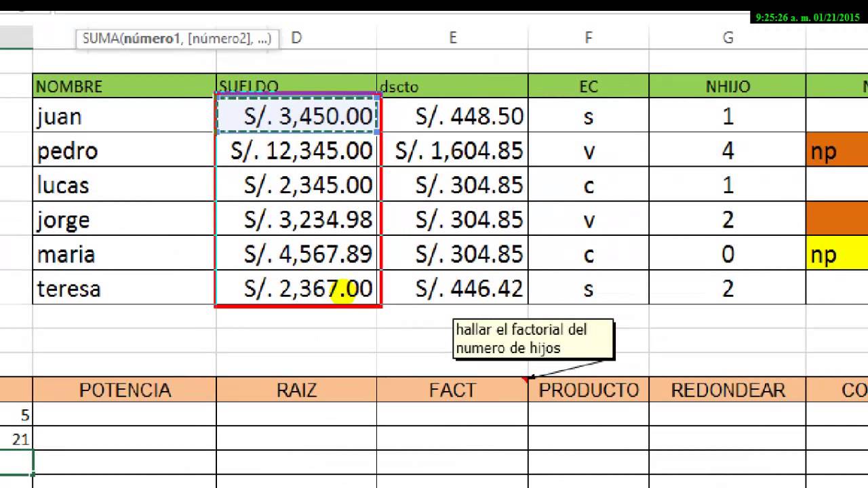Click salary cell S/. 3,450.00
868x488 pixels.
[297, 116]
